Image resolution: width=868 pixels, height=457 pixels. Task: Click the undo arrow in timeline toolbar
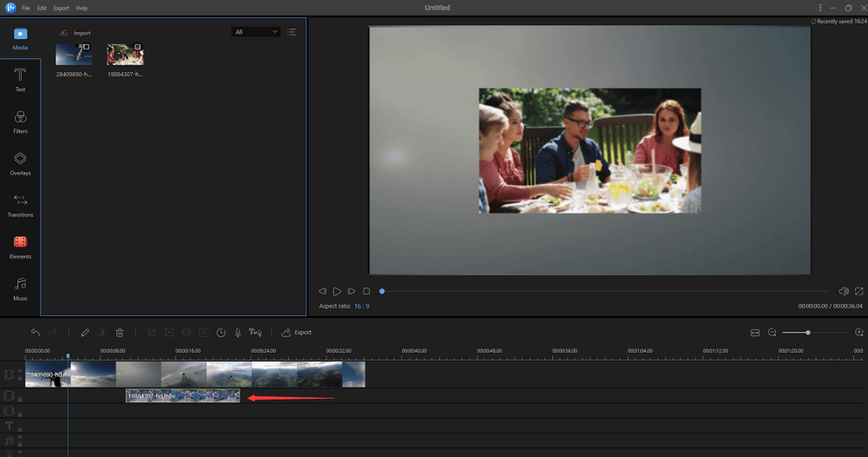click(x=35, y=333)
